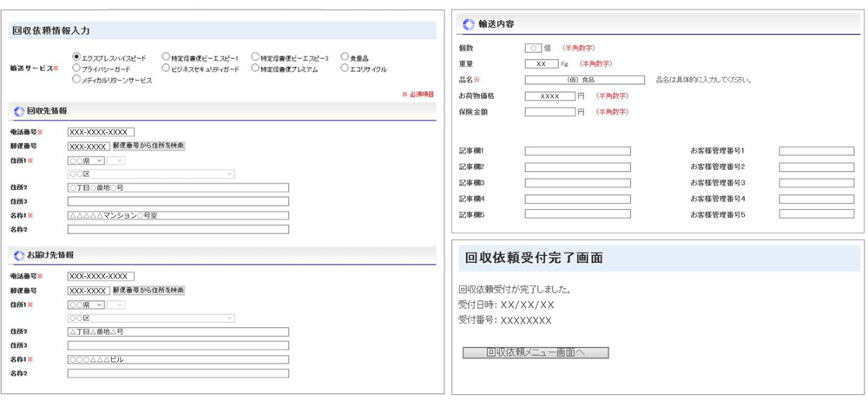Click the red ※ 必須項目 note
The height and width of the screenshot is (400, 868).
pyautogui.click(x=418, y=95)
